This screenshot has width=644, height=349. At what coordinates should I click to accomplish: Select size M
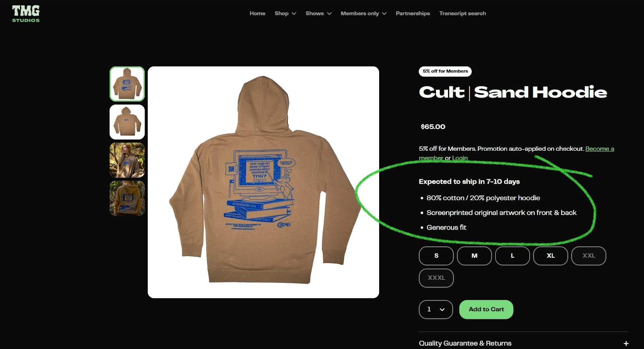tap(475, 256)
